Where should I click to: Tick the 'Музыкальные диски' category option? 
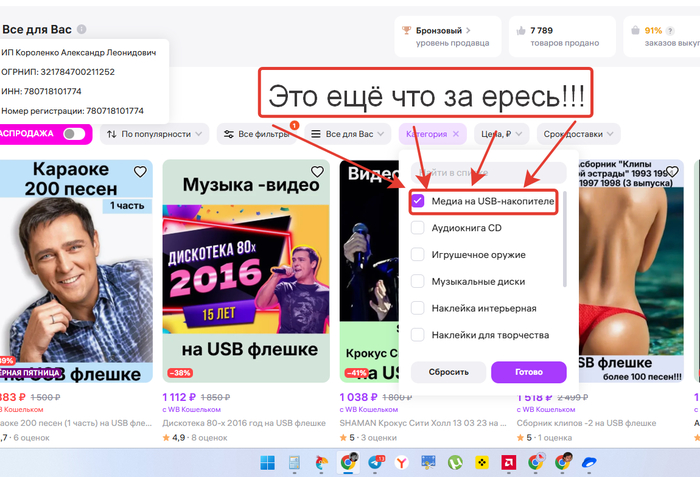pyautogui.click(x=418, y=282)
